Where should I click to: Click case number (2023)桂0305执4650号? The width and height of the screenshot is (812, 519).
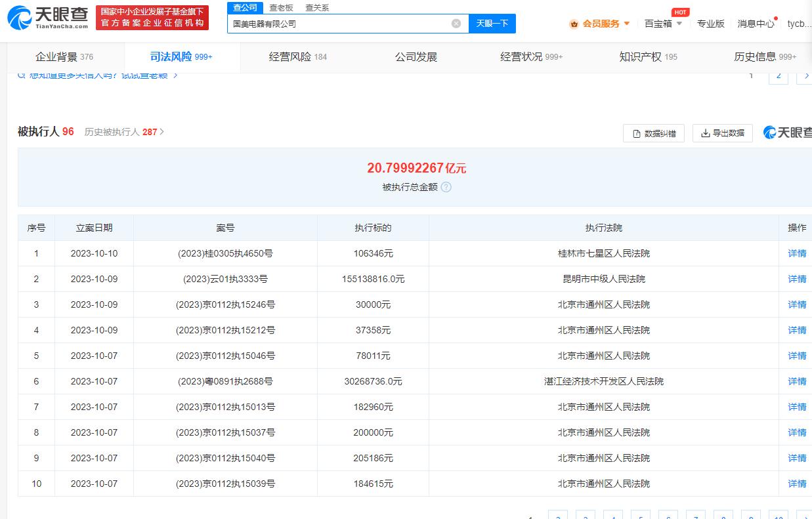225,253
